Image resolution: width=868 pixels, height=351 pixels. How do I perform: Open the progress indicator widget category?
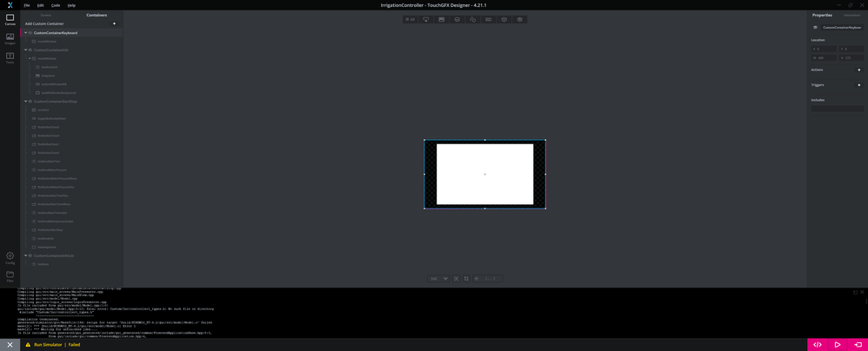488,19
